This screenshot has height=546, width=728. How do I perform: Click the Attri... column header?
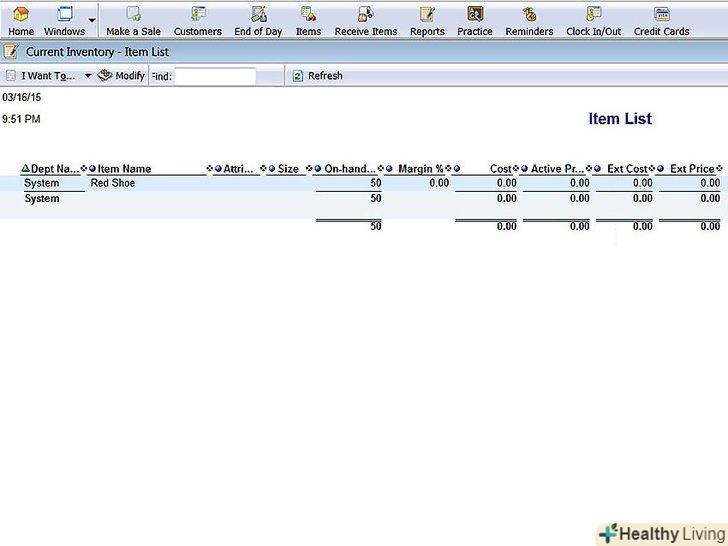[238, 169]
